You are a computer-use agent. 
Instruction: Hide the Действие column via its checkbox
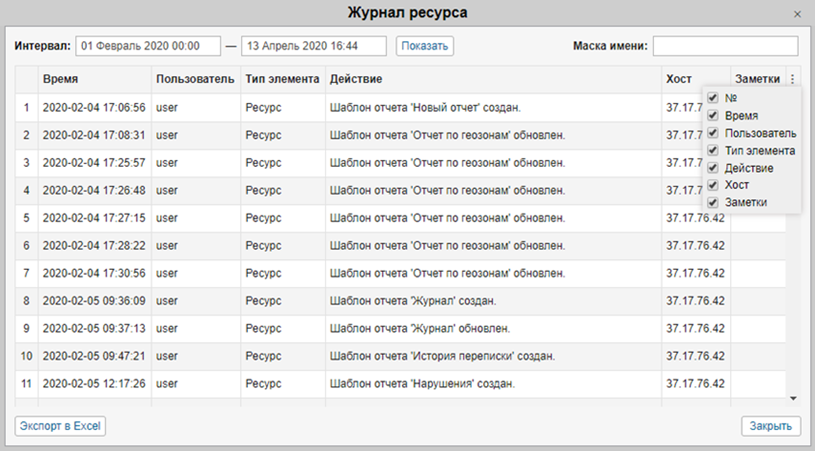click(713, 168)
